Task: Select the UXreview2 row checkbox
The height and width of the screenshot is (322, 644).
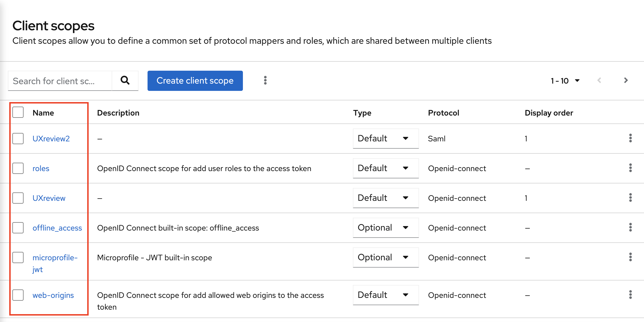Action: click(18, 138)
